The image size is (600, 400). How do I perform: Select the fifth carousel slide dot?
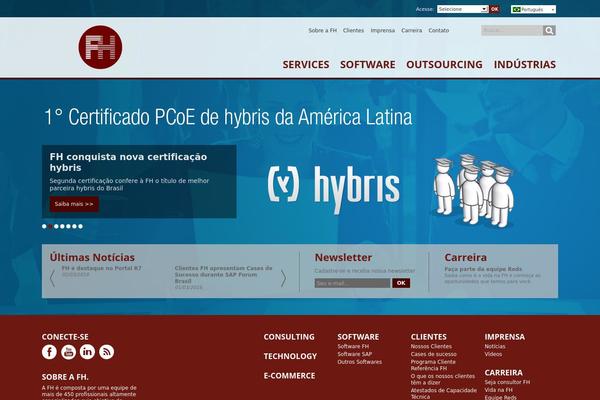68,226
